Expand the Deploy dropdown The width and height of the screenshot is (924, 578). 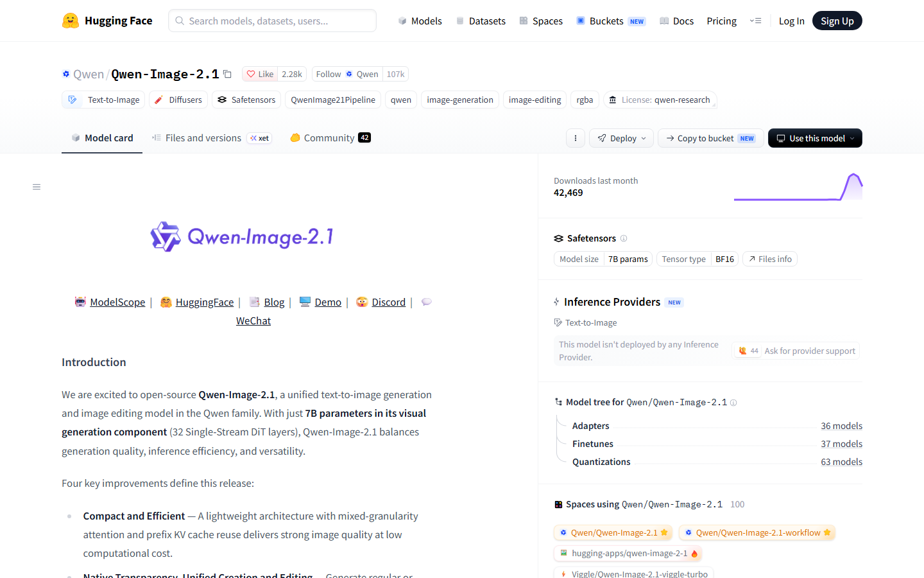tap(621, 138)
